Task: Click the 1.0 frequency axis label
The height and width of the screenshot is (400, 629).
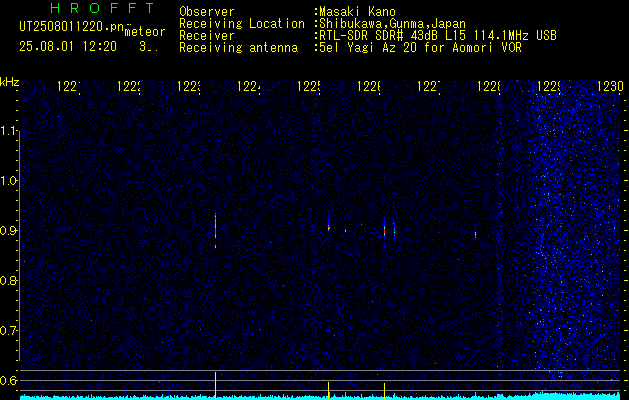Action: [x=9, y=181]
